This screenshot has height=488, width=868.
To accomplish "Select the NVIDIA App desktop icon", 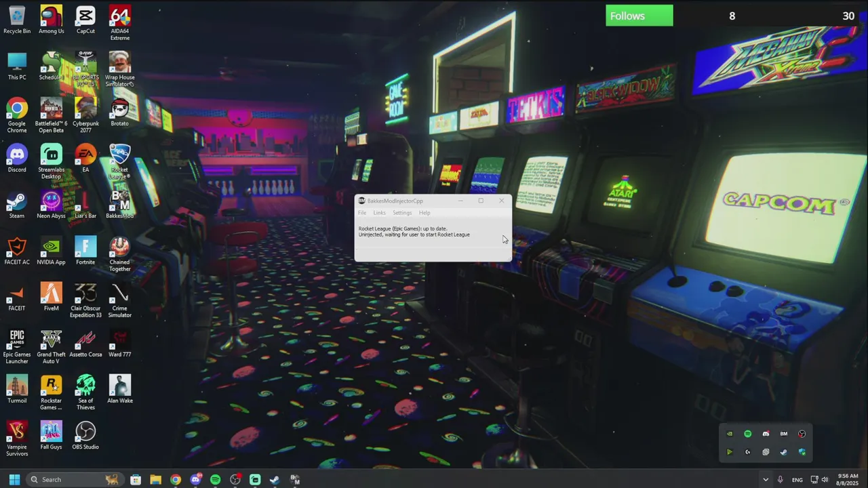I will pos(51,250).
